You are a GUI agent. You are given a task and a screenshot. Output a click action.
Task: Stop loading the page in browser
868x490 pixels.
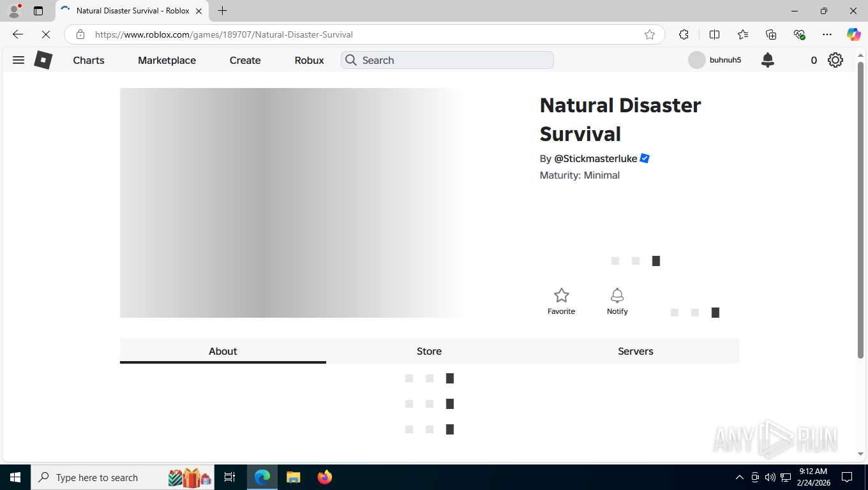point(46,34)
